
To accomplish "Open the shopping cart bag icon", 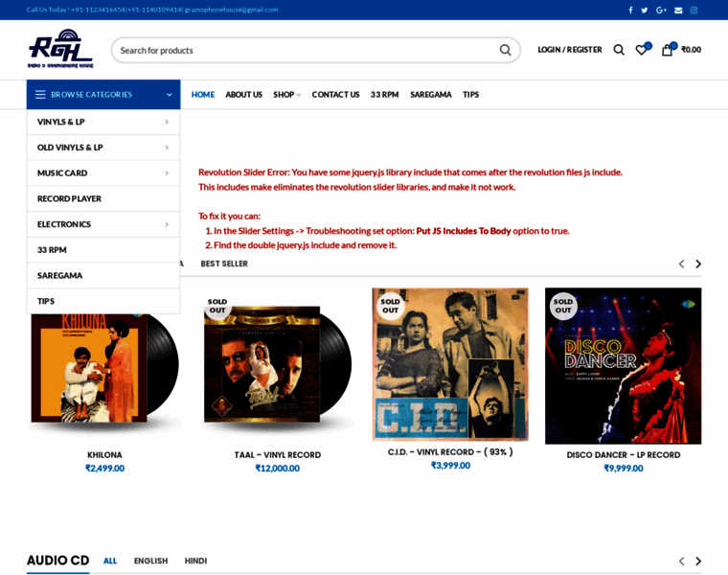I will [668, 49].
